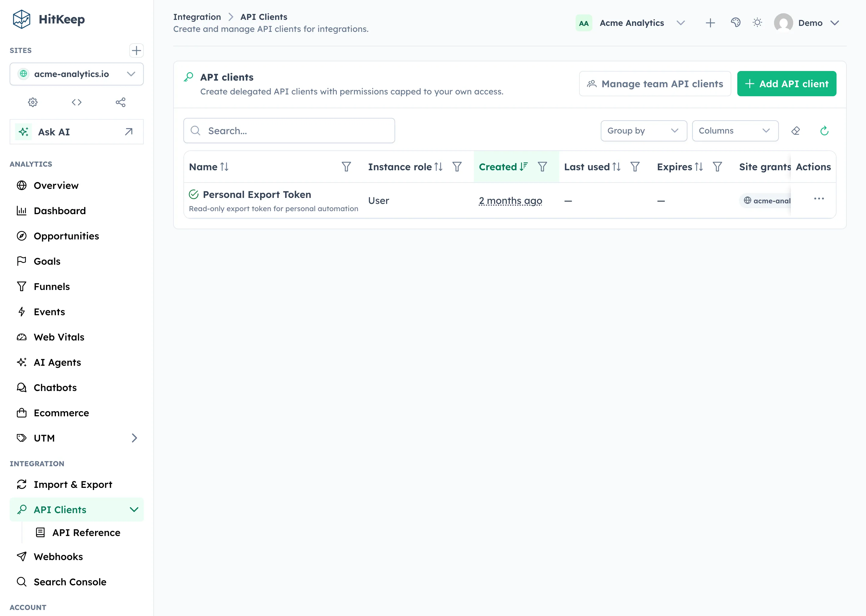Open the Group by dropdown
Image resolution: width=866 pixels, height=616 pixels.
(644, 131)
